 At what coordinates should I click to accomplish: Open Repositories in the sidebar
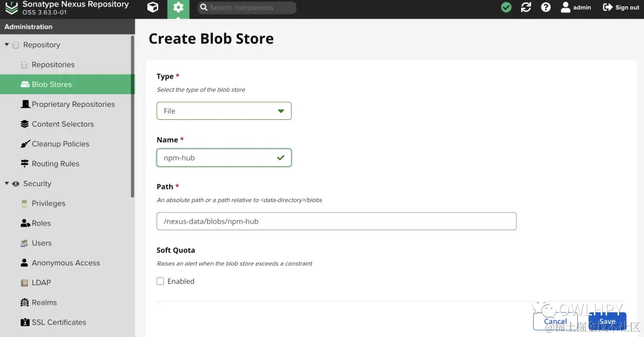(x=53, y=64)
